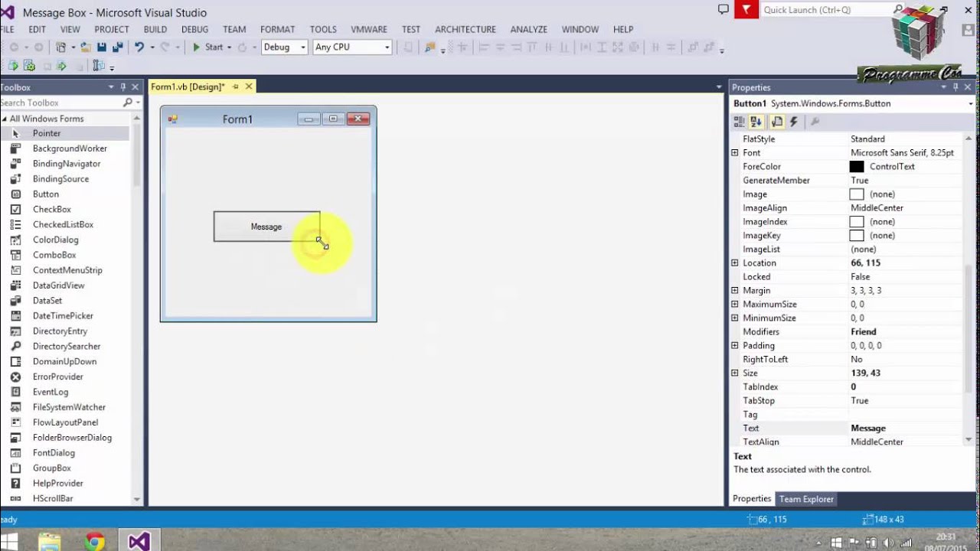Expand the Size property node
980x551 pixels.
tap(735, 373)
